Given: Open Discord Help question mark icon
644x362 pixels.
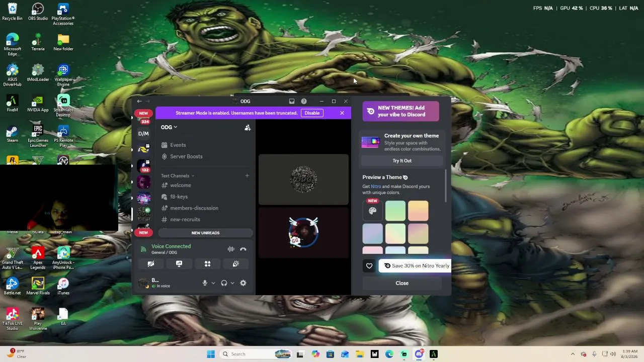Looking at the screenshot, I should [x=304, y=102].
